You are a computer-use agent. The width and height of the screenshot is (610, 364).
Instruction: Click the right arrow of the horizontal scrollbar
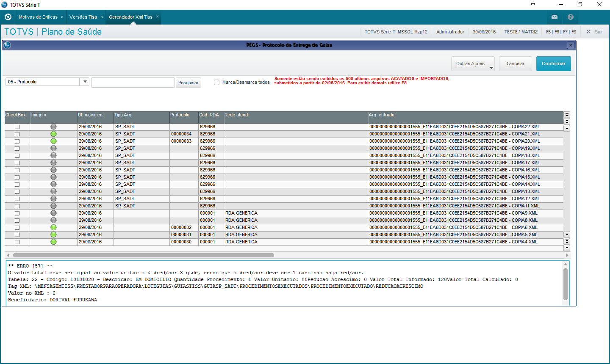567,255
